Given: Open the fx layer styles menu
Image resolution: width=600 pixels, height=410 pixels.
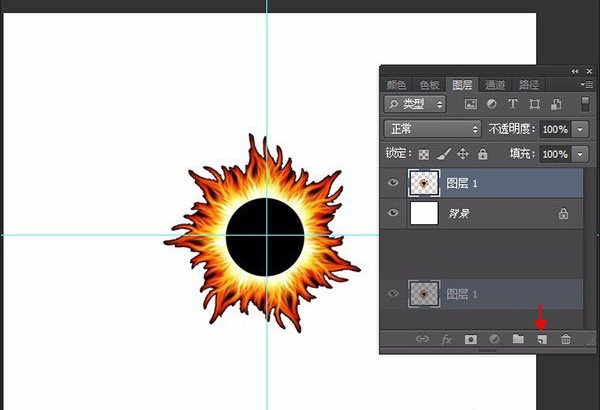Looking at the screenshot, I should tap(447, 339).
